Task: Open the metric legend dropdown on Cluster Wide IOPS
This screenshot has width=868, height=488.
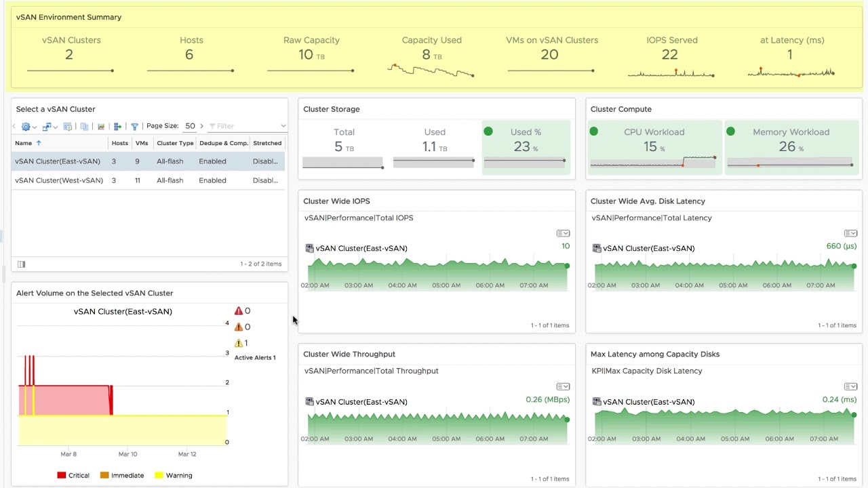Action: [563, 232]
